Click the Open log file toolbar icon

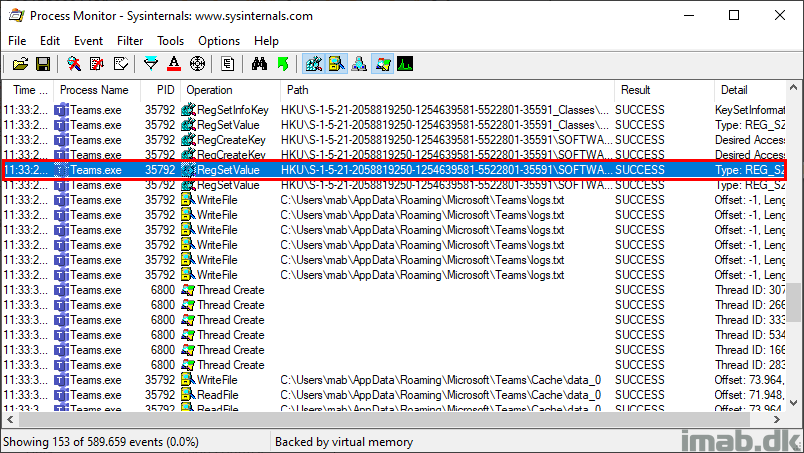coord(20,64)
